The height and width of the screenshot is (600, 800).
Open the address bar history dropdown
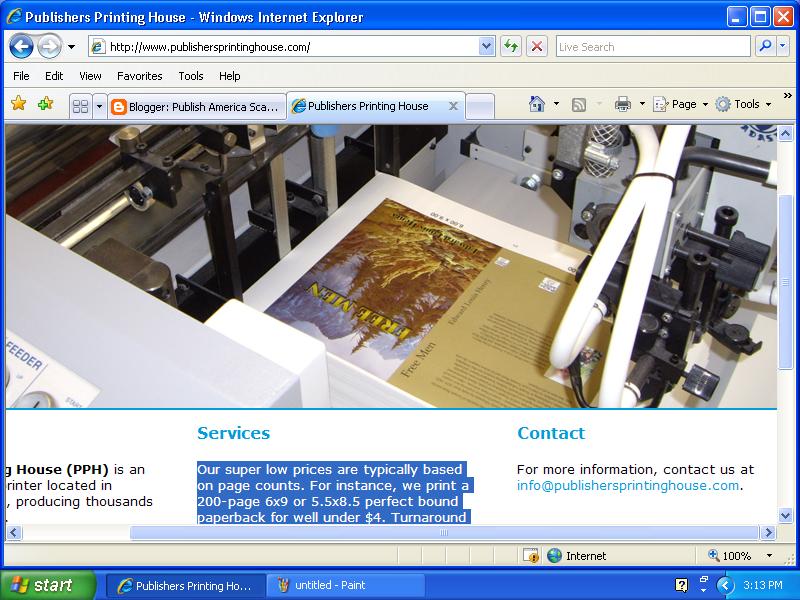[486, 46]
